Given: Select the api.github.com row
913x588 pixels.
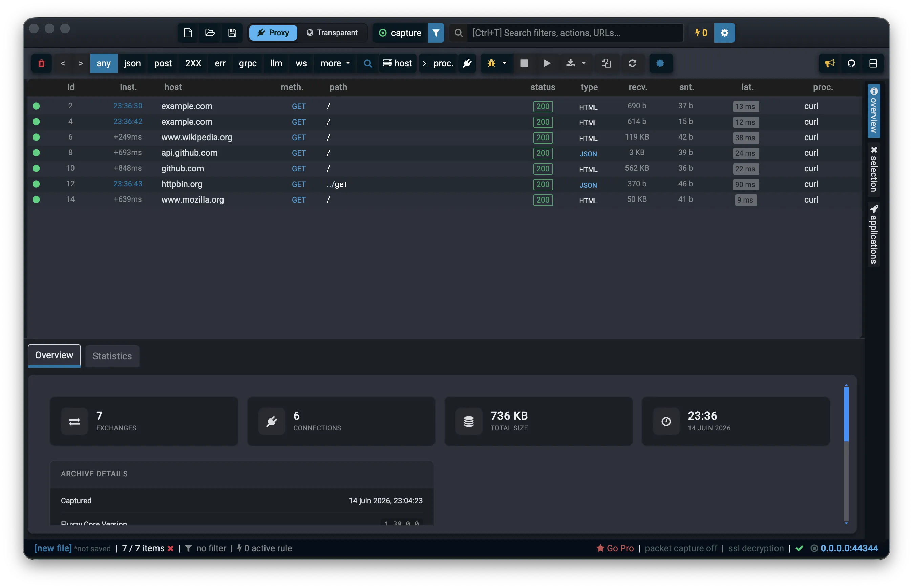Looking at the screenshot, I should (444, 153).
